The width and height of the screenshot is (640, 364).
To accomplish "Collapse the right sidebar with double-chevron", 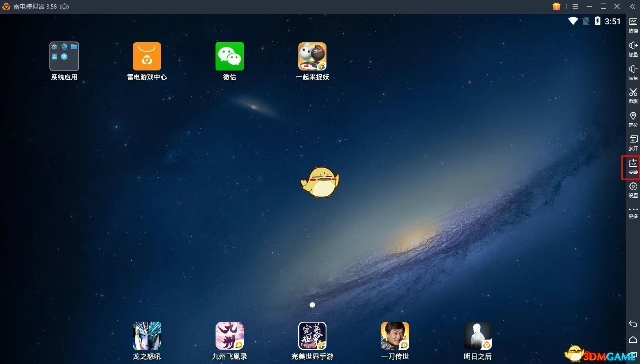I will pyautogui.click(x=633, y=7).
